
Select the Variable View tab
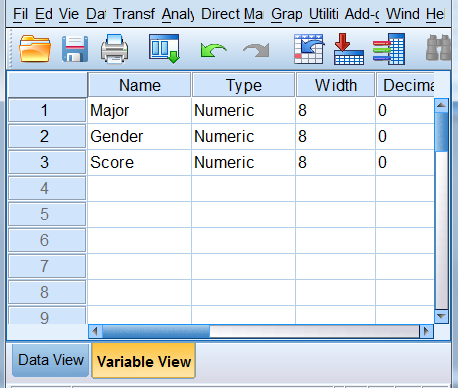pos(144,361)
